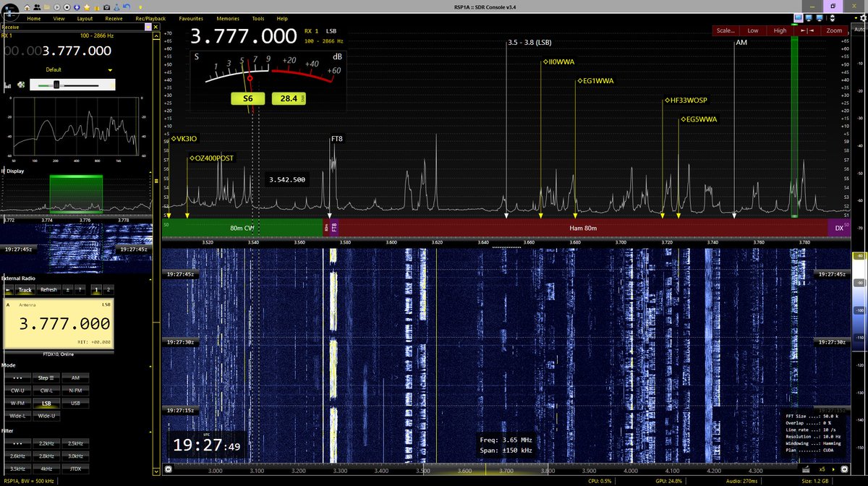Image resolution: width=868 pixels, height=486 pixels.
Task: Collapse the receive panel up chevron
Action: (156, 36)
